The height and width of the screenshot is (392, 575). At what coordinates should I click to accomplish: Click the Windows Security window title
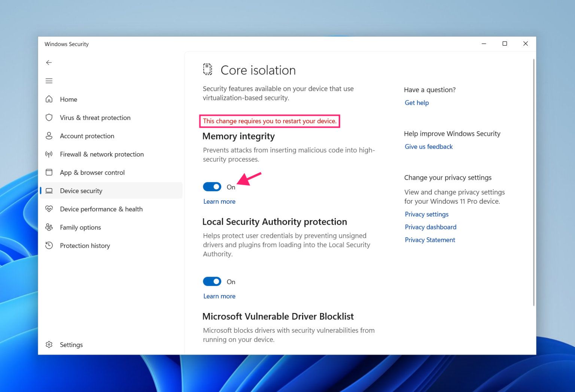pyautogui.click(x=67, y=44)
